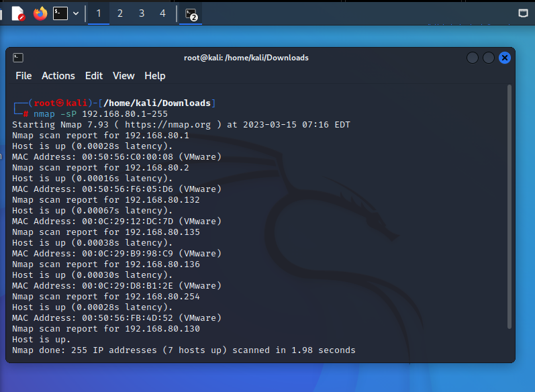Click 'Host is up (0.00030s latency)' line

click(x=93, y=275)
